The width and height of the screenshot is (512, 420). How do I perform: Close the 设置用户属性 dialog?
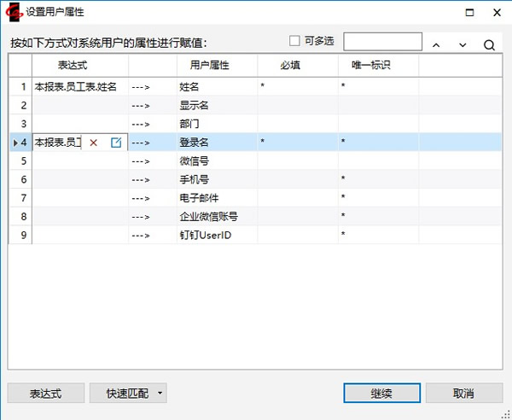click(497, 12)
